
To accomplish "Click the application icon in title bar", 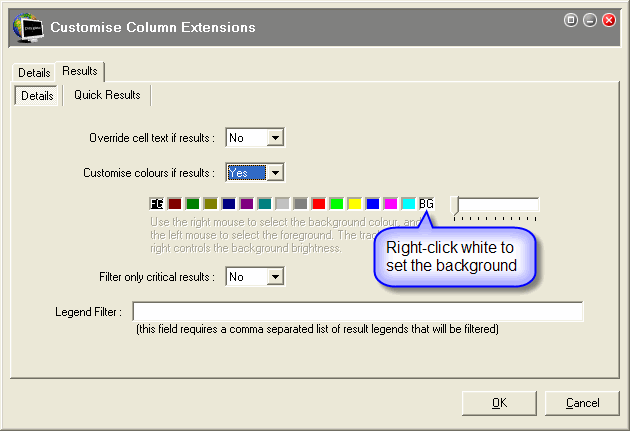I will coord(28,27).
